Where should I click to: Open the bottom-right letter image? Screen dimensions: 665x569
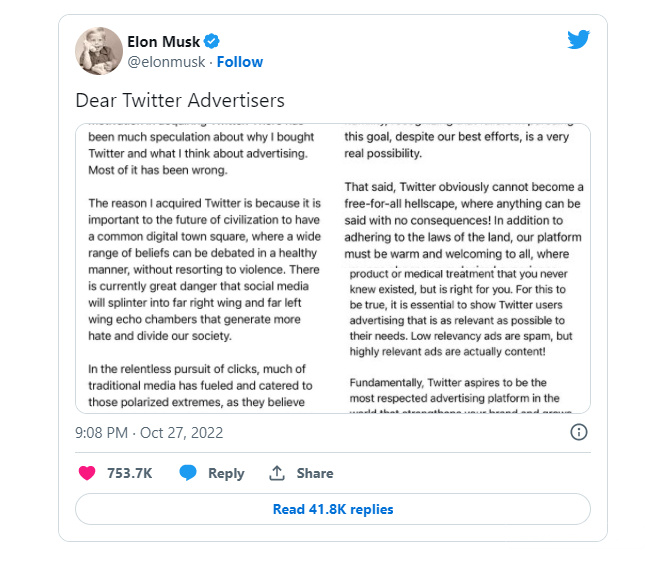[x=465, y=340]
